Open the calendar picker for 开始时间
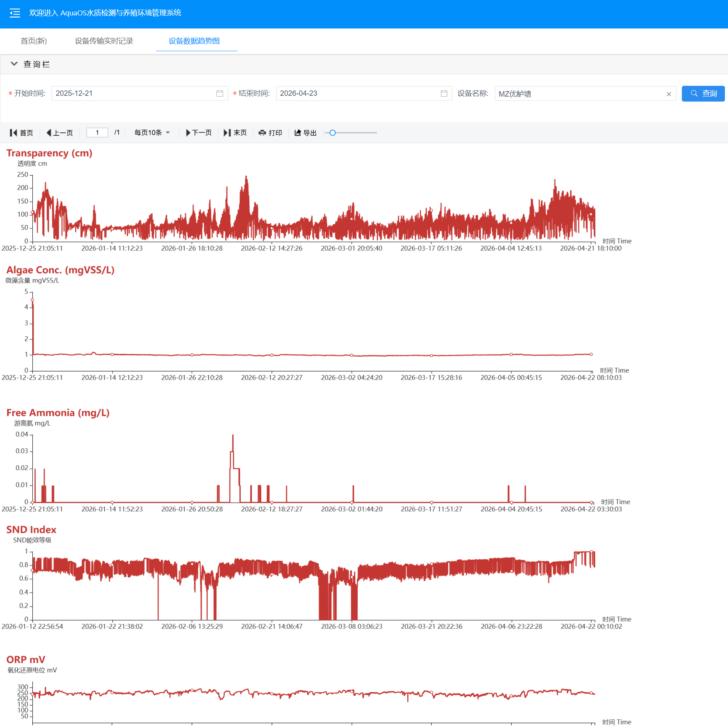The width and height of the screenshot is (728, 726). (x=220, y=93)
